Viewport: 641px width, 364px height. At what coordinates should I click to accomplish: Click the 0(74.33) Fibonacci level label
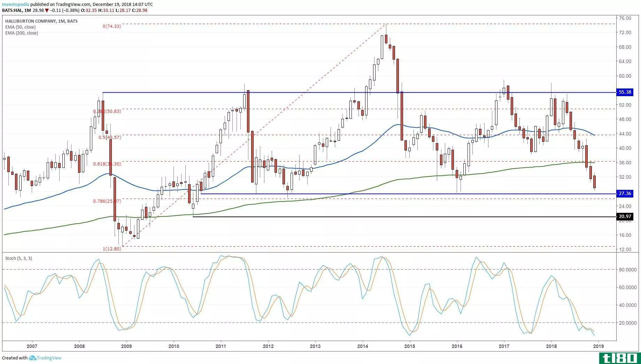[112, 26]
